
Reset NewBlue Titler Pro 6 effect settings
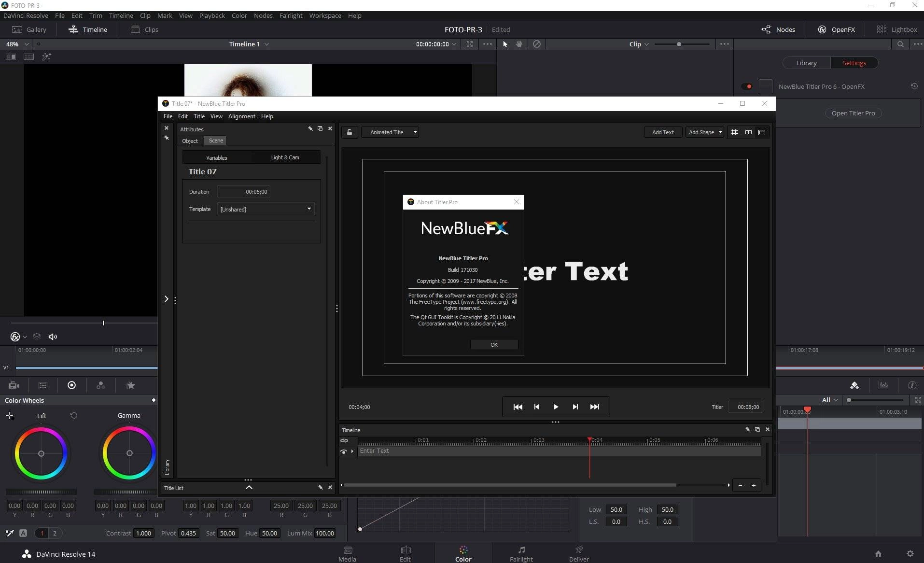pos(914,86)
